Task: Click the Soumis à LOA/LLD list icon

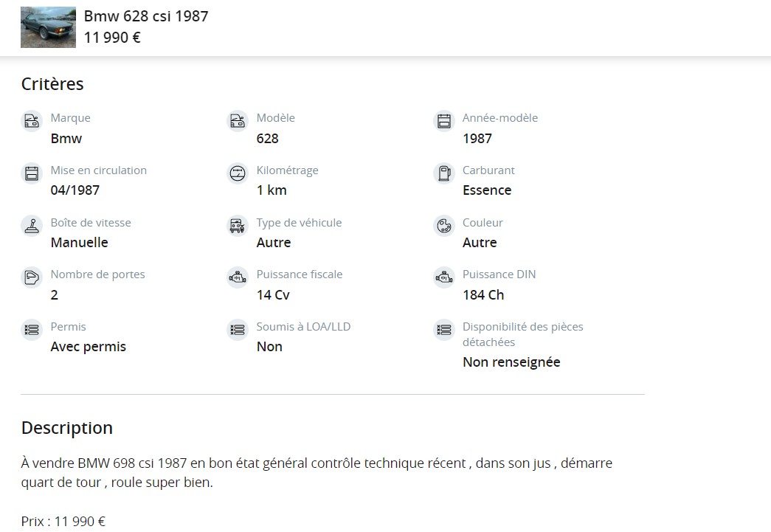Action: click(238, 330)
